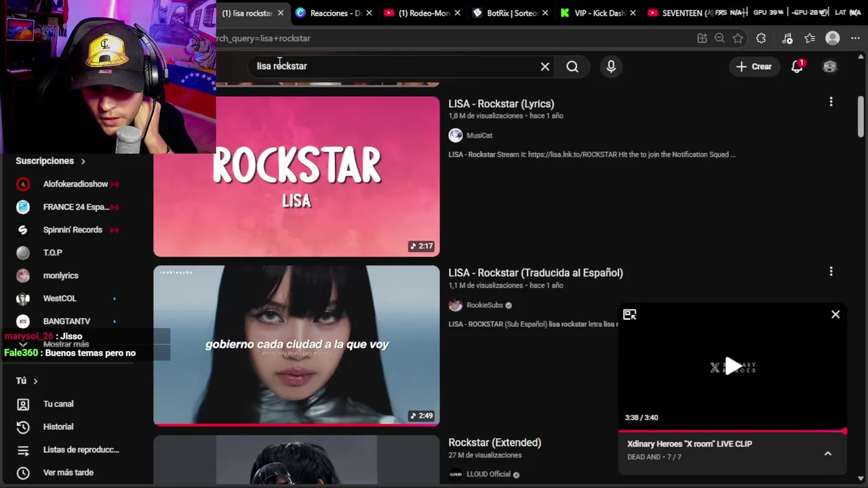Open MusiCat channel avatar

click(x=456, y=136)
